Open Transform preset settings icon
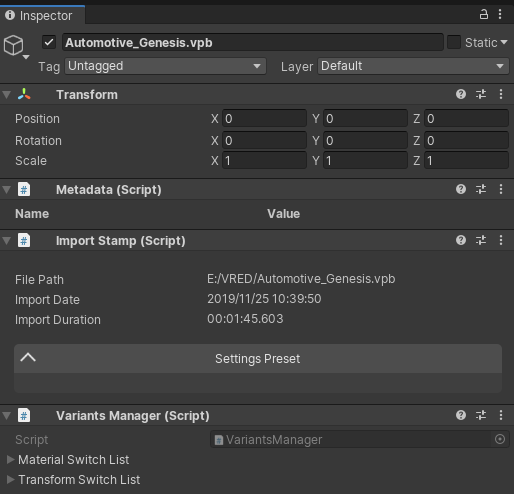Viewport: 514px width, 494px height. click(481, 94)
